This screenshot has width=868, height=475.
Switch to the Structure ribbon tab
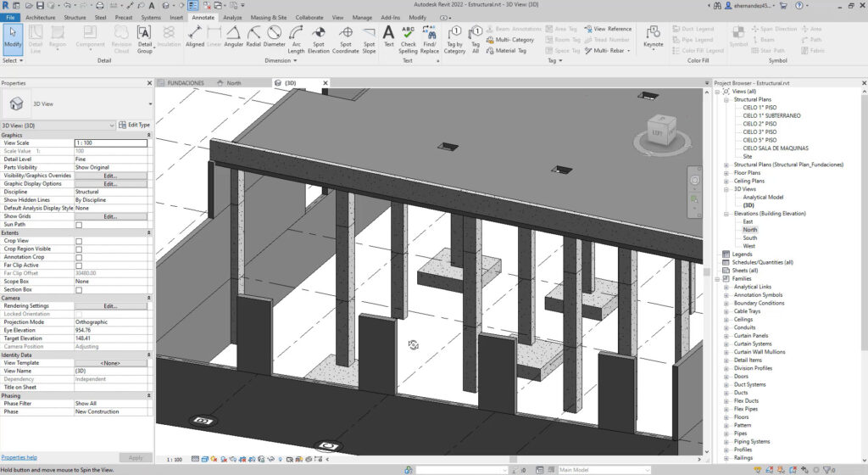tap(75, 17)
